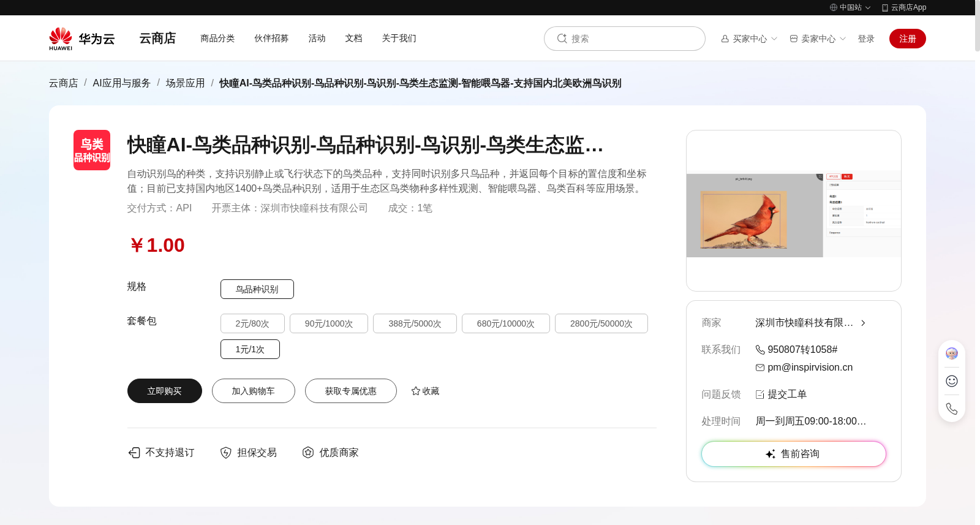This screenshot has width=980, height=525.
Task: Click the red 注册 register button
Action: [908, 39]
